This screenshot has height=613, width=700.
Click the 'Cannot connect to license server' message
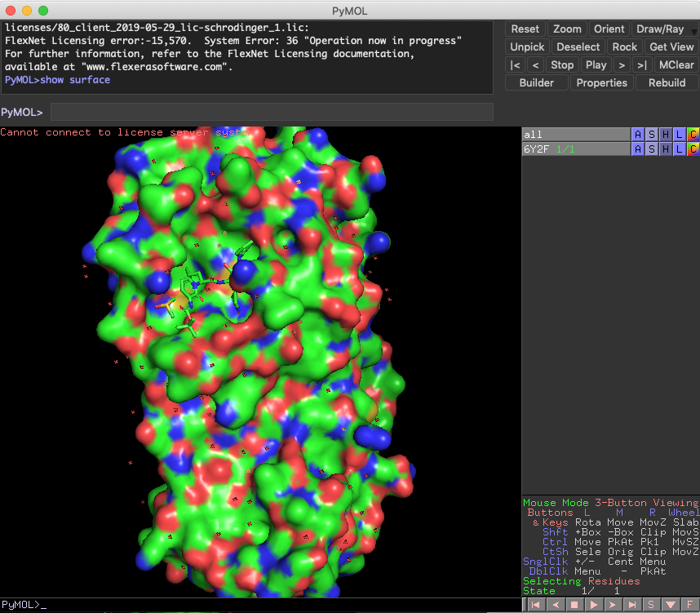tap(127, 133)
